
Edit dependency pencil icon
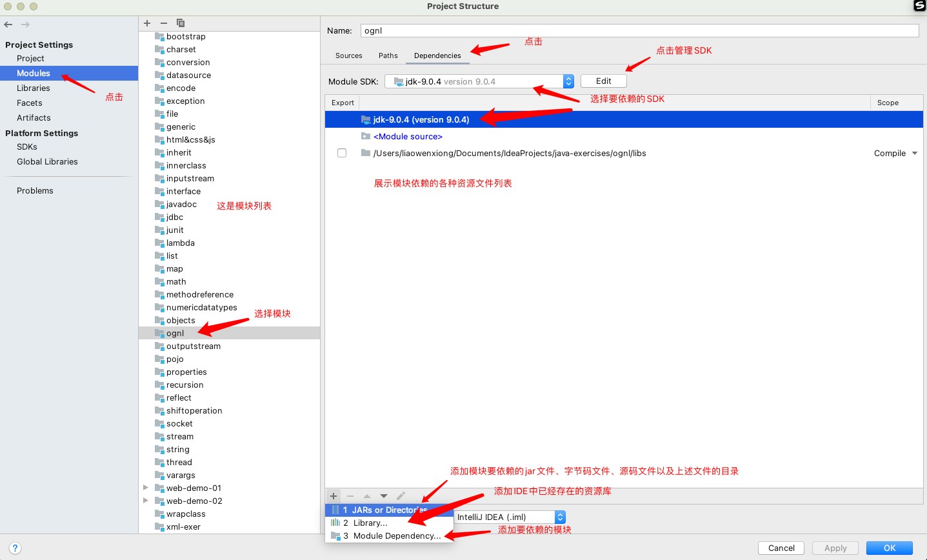tap(401, 496)
